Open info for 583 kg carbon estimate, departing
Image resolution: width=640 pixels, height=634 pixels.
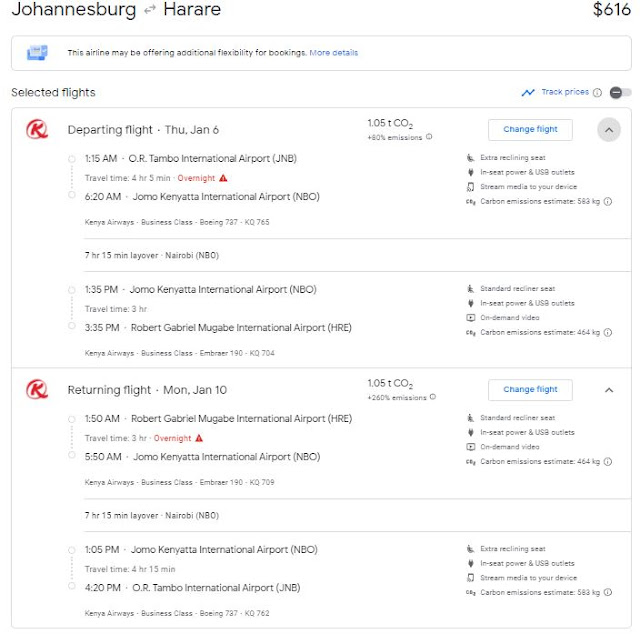(x=608, y=201)
